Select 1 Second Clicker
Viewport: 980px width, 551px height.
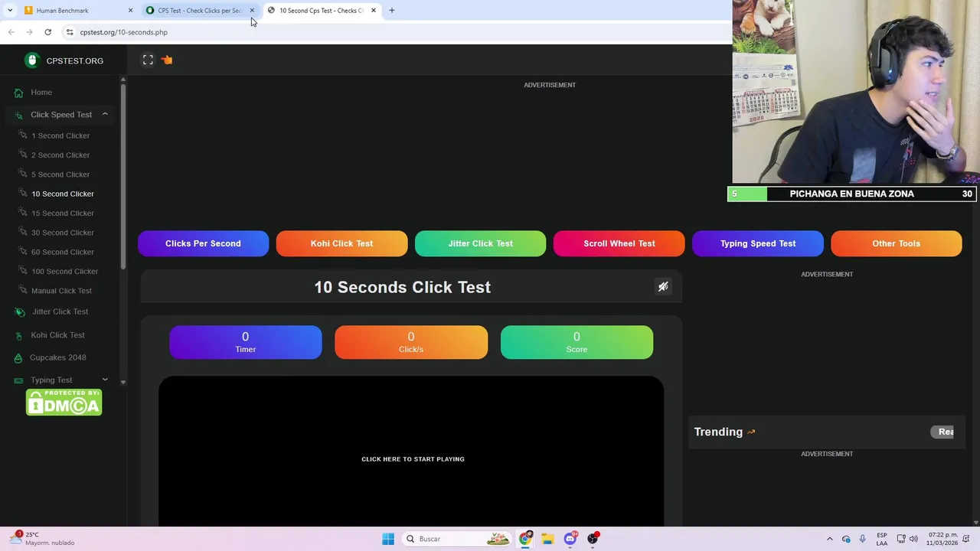coord(60,135)
